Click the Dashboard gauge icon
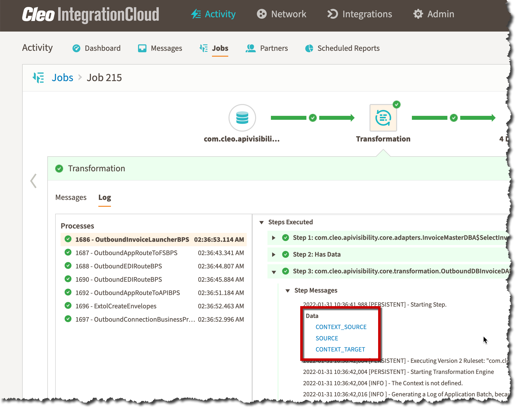Screen dimensions: 528x420 (x=76, y=48)
